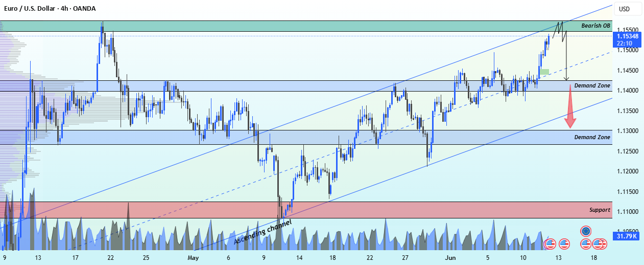Select the Bearish OB zone label
This screenshot has height=265, width=644.
point(596,26)
